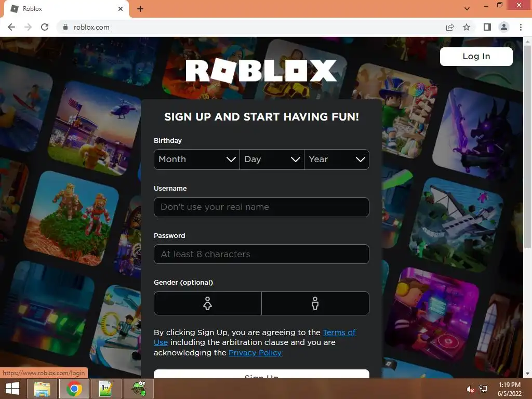Click the network tray icon

click(483, 389)
